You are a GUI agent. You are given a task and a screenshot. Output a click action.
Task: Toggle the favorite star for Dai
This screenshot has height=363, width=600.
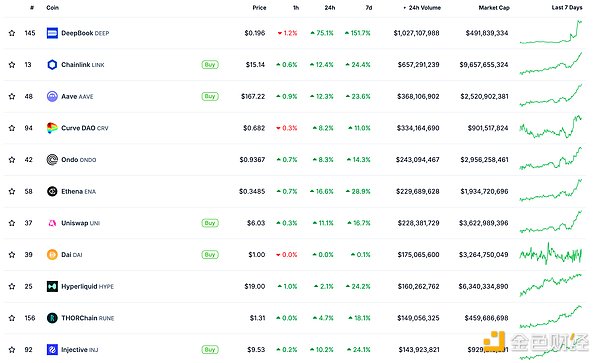(12, 255)
